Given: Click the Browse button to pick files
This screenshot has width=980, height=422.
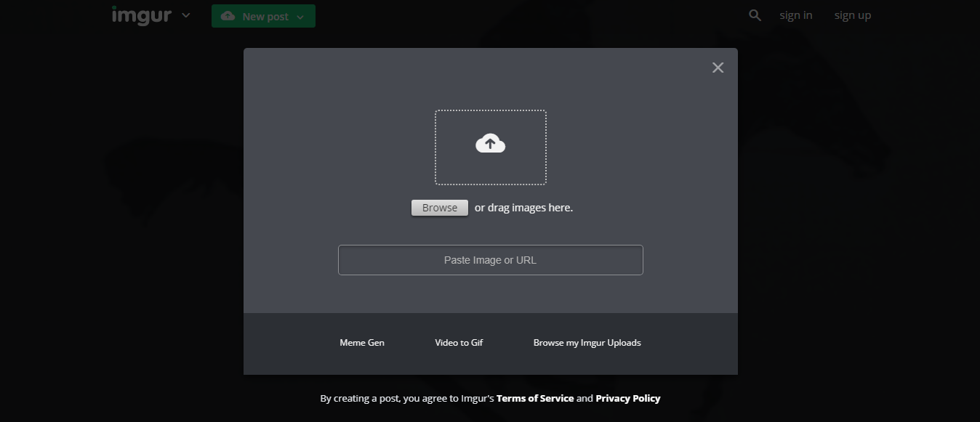Looking at the screenshot, I should (x=439, y=208).
